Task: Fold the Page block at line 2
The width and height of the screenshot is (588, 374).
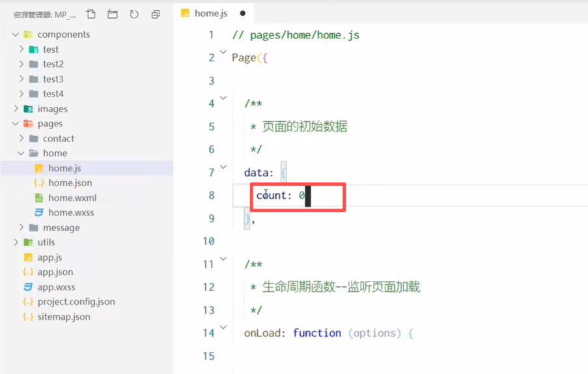Action: tap(223, 51)
